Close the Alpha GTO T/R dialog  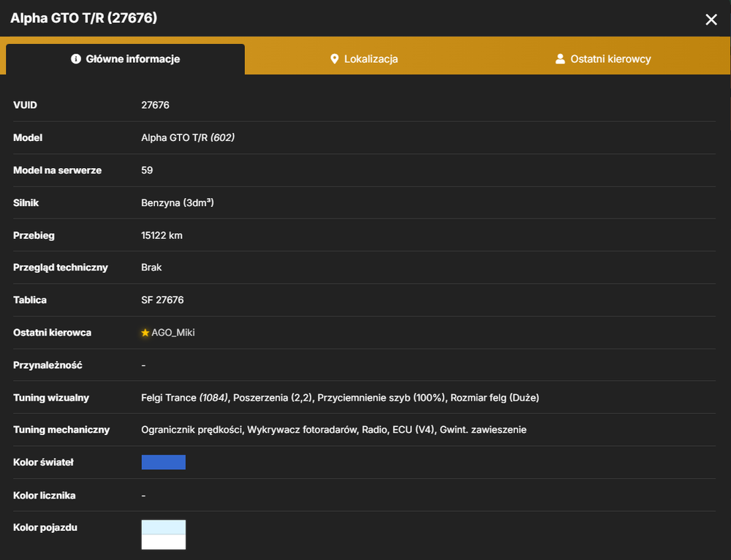point(711,19)
